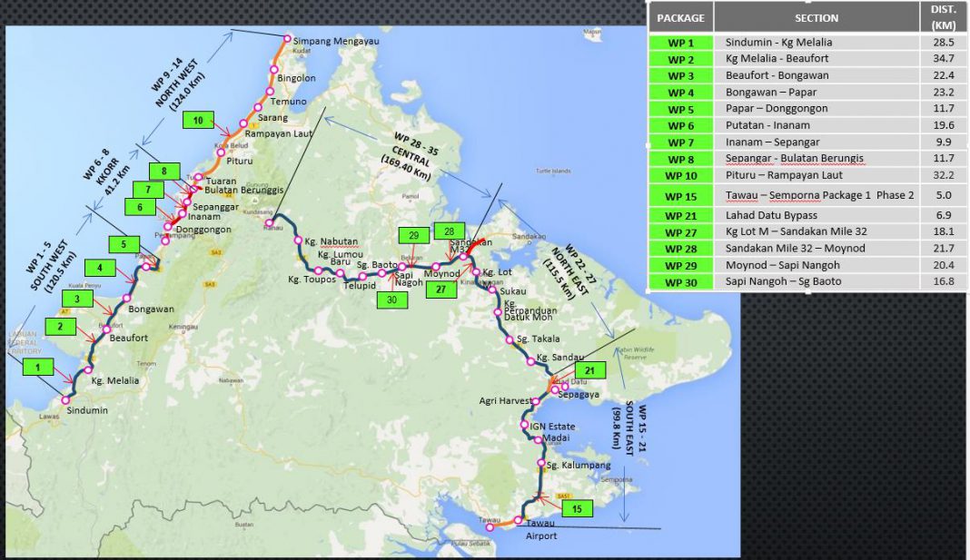Image resolution: width=970 pixels, height=560 pixels.
Task: Select the green box numbered 21 on map
Action: (x=589, y=370)
